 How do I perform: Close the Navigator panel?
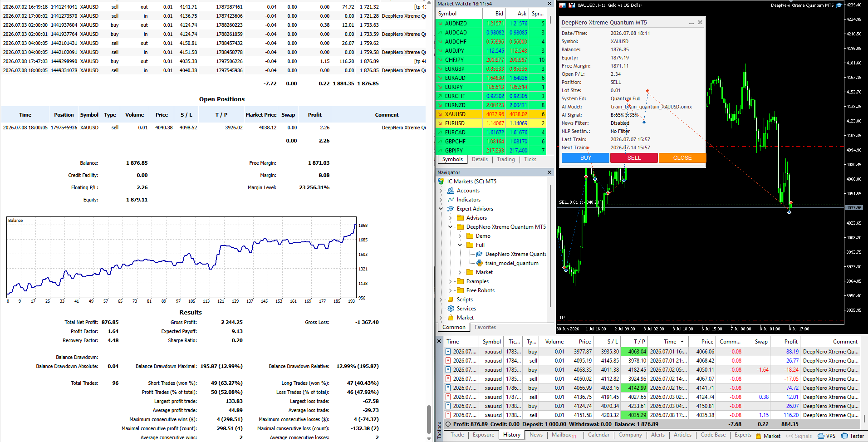point(549,172)
